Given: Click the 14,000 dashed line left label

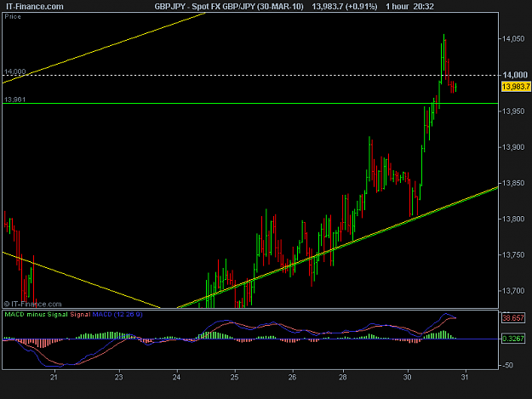Looking at the screenshot, I should 15,71.
